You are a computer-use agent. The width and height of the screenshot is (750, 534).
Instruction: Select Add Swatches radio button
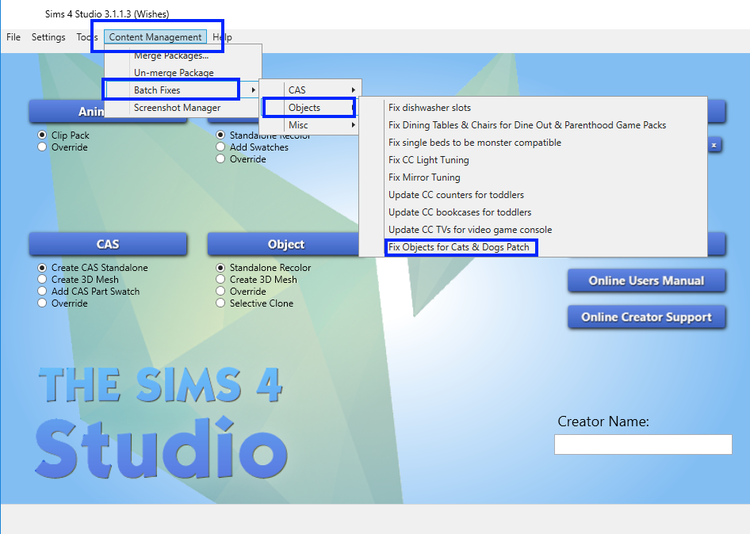(x=220, y=147)
